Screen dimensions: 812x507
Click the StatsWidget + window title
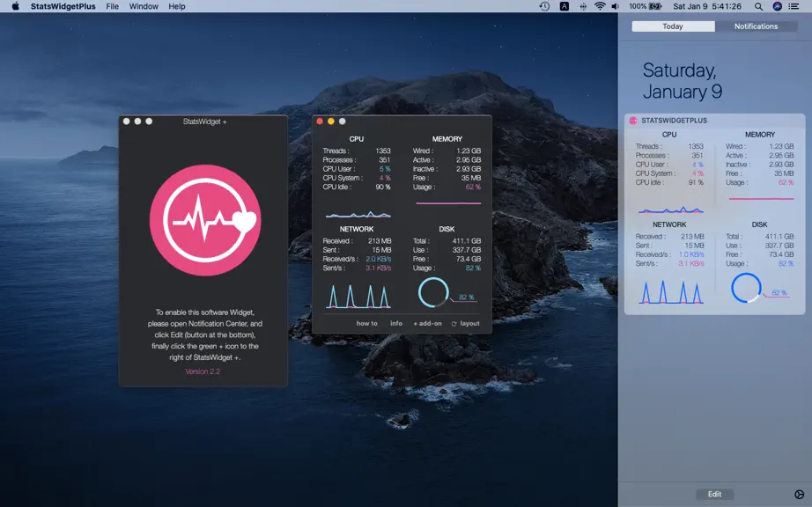tap(204, 121)
